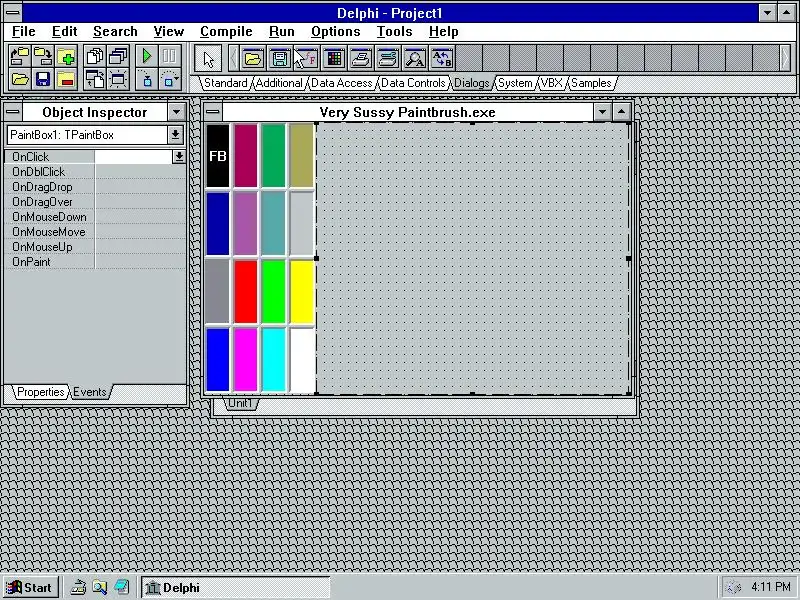
Task: Select the SaveDialog component
Action: (x=280, y=59)
